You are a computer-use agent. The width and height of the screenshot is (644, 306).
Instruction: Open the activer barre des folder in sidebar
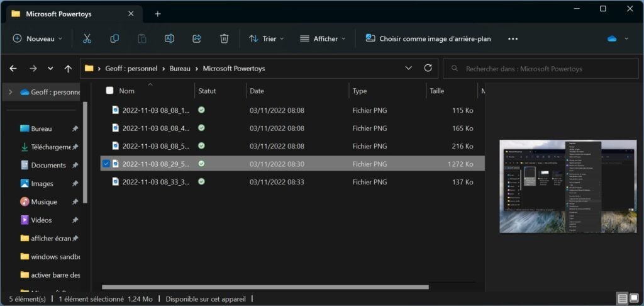point(49,275)
